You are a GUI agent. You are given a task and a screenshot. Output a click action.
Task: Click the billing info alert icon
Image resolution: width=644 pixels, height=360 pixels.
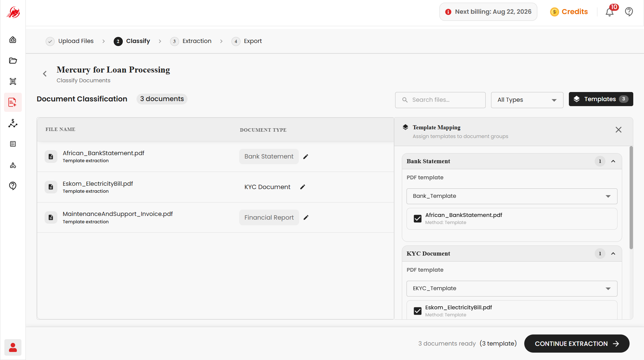pyautogui.click(x=448, y=12)
